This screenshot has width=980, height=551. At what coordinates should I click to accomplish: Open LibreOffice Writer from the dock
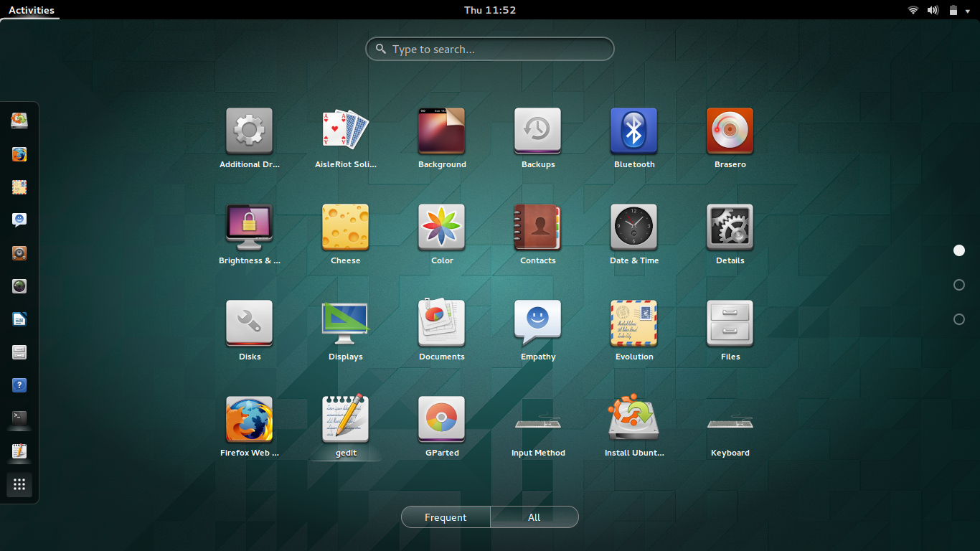19,319
